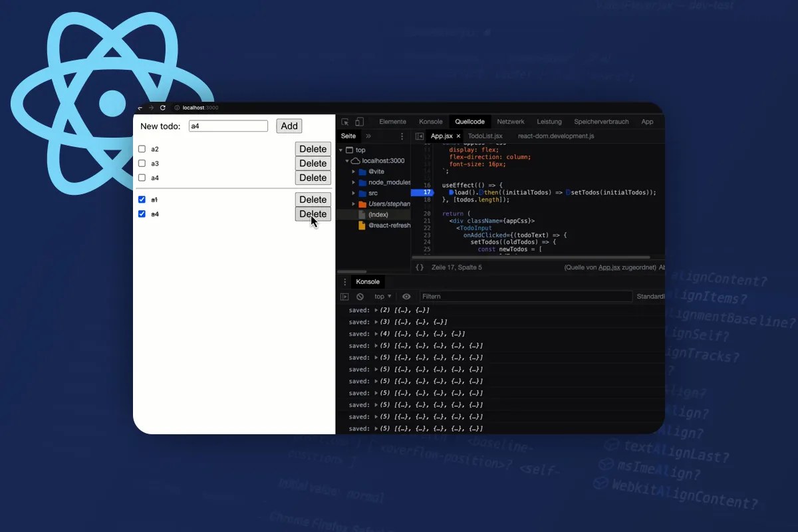Check the checkbox next to todo a2
Viewport: 798px width, 532px height.
[x=142, y=149]
